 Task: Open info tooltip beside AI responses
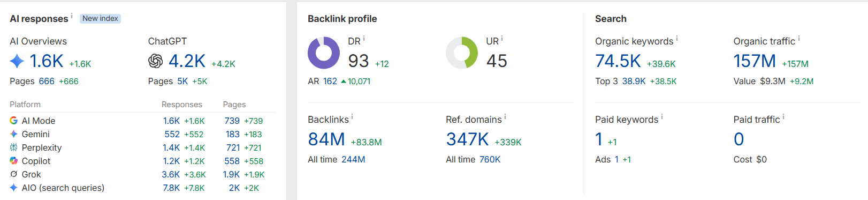72,16
